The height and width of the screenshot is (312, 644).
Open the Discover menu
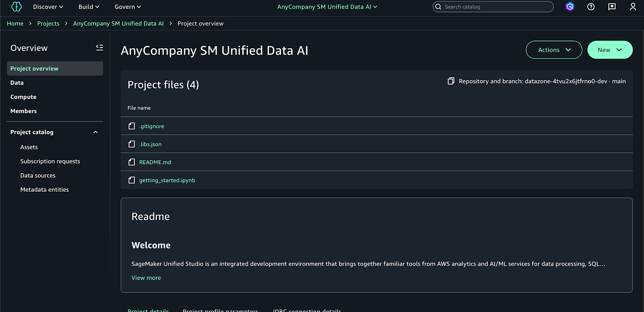point(48,7)
